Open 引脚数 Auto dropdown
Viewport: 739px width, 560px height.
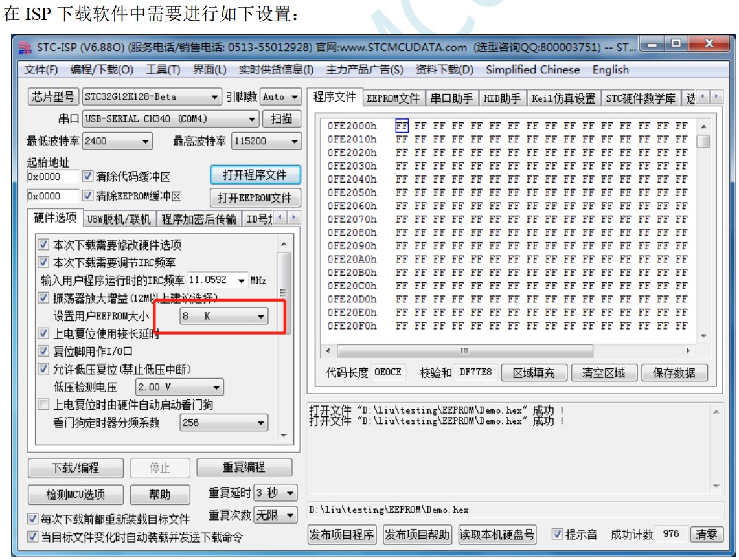click(x=281, y=97)
